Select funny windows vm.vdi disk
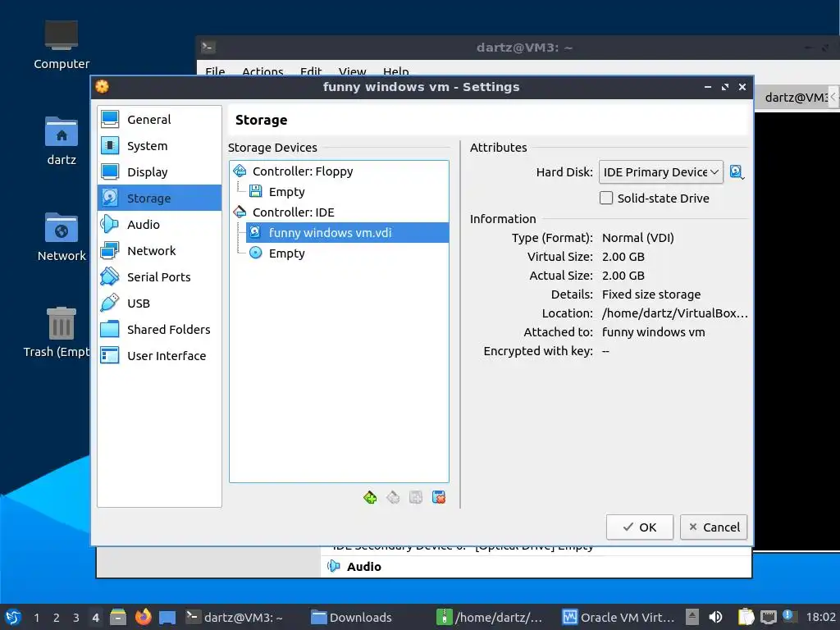This screenshot has height=630, width=840. [x=347, y=232]
